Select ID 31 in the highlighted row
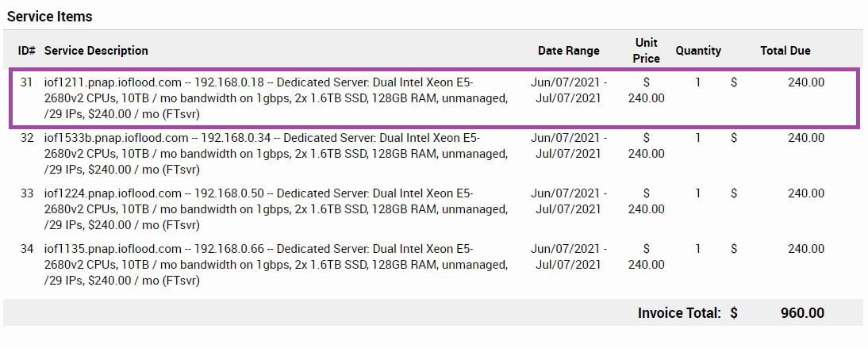 point(28,82)
